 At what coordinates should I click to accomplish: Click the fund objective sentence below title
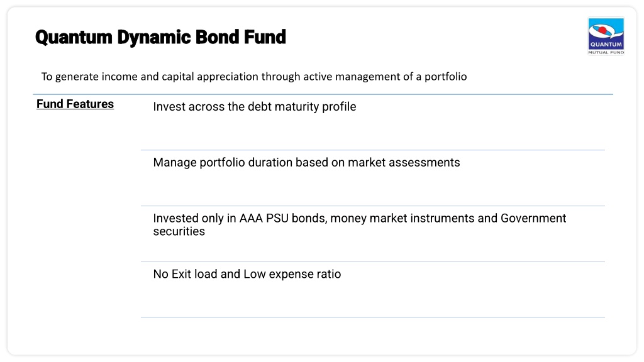(254, 77)
